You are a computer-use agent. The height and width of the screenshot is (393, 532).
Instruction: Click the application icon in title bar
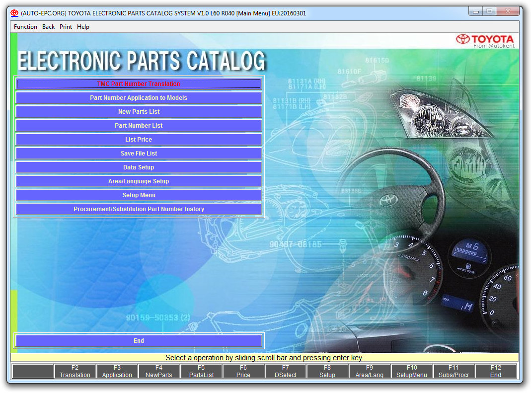click(14, 13)
